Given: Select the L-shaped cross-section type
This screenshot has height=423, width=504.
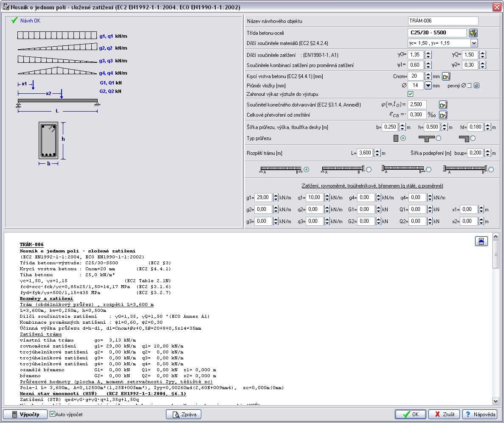Looking at the screenshot, I should (x=473, y=138).
